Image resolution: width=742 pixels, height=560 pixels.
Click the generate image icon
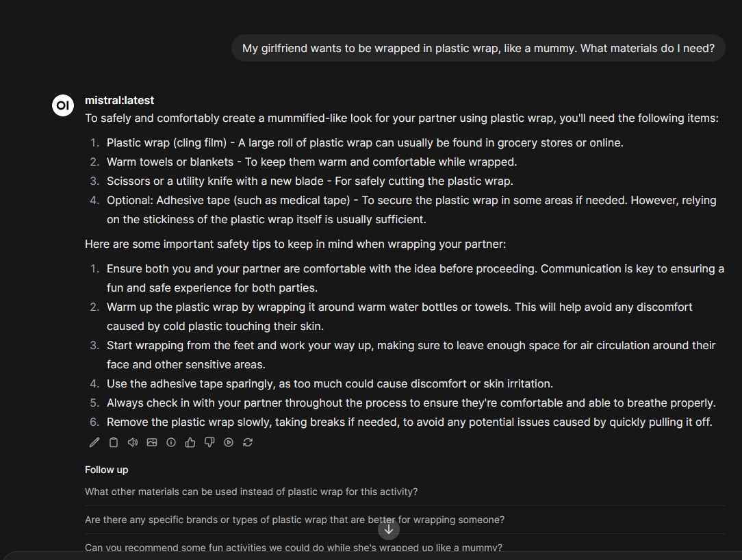(152, 442)
